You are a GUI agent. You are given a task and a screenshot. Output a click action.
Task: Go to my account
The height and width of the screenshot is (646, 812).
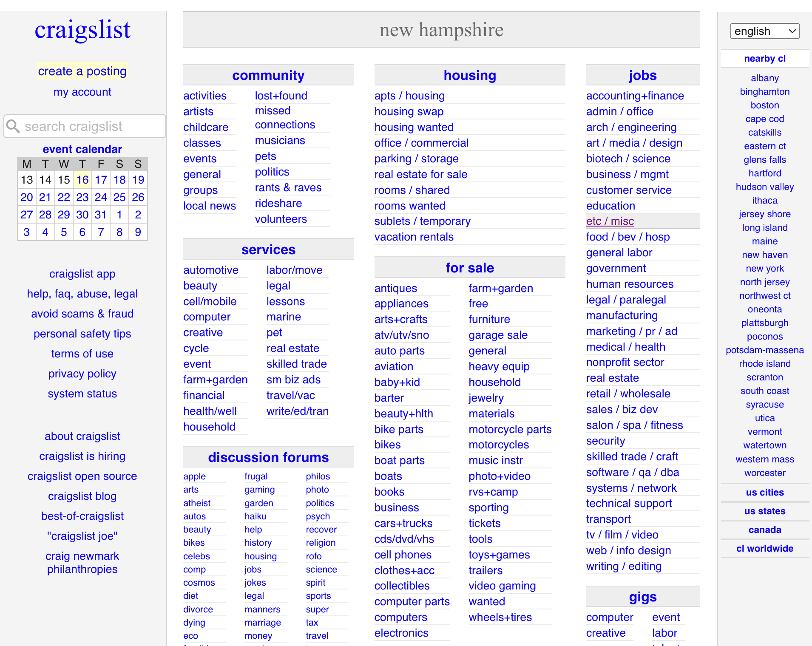82,92
